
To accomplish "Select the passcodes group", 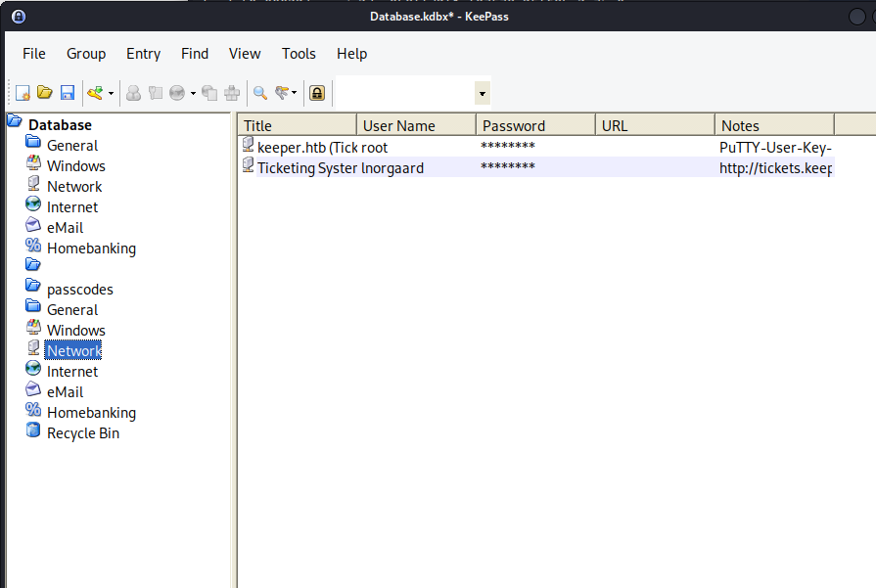I will click(80, 290).
